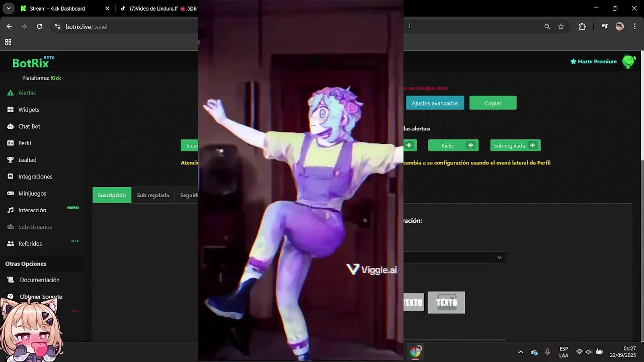Image resolution: width=644 pixels, height=362 pixels.
Task: Show hidden system tray icons chevron
Action: coord(521,352)
